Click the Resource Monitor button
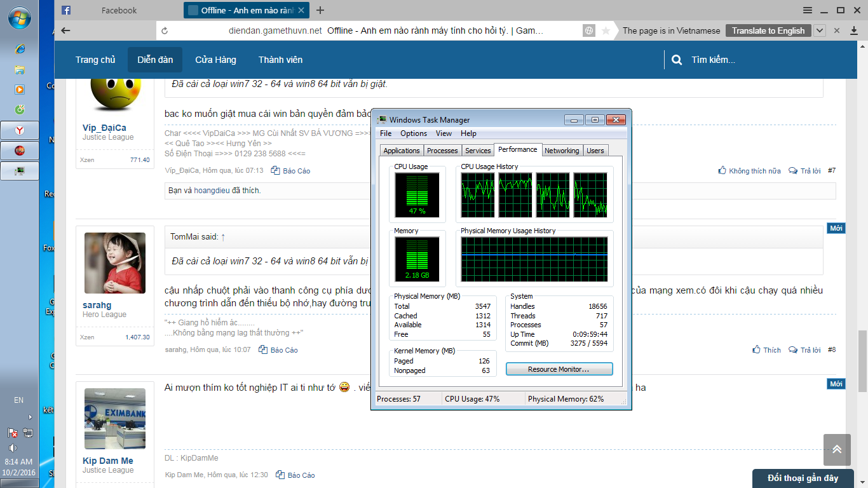 pos(559,369)
